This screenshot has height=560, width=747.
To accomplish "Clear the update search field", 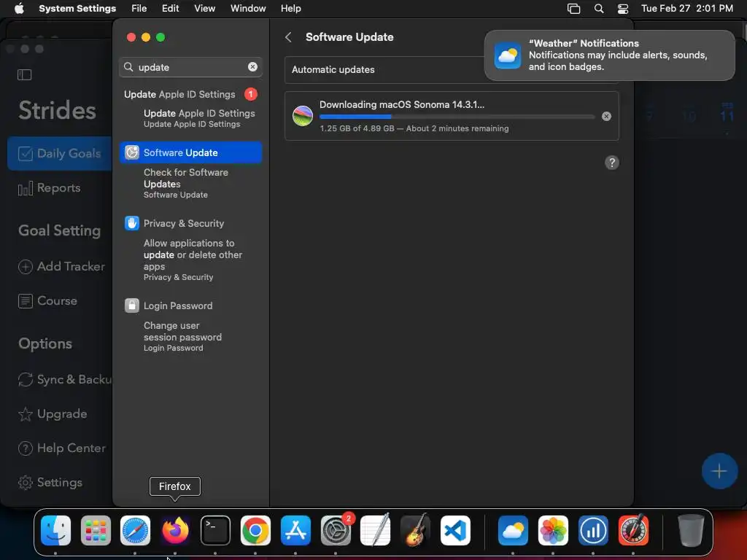I will 252,67.
